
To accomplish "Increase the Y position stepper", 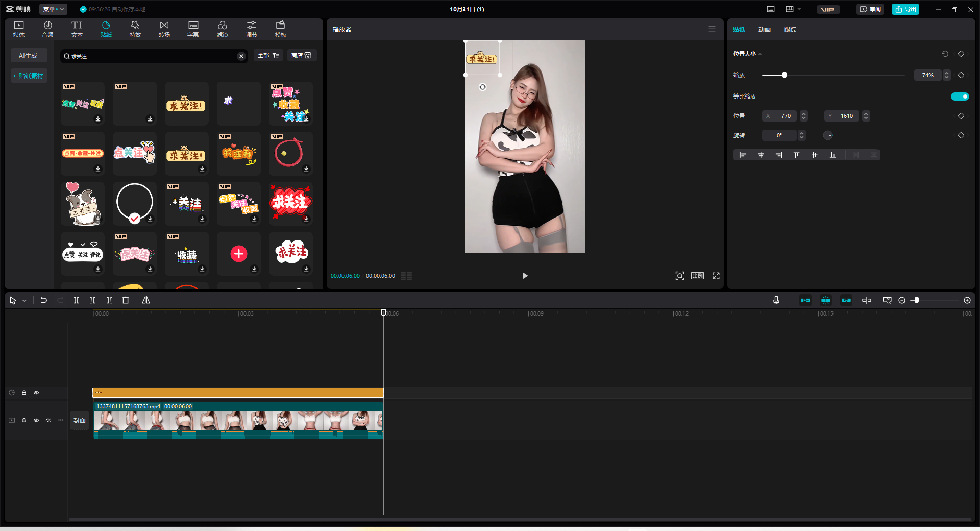I will [866, 113].
